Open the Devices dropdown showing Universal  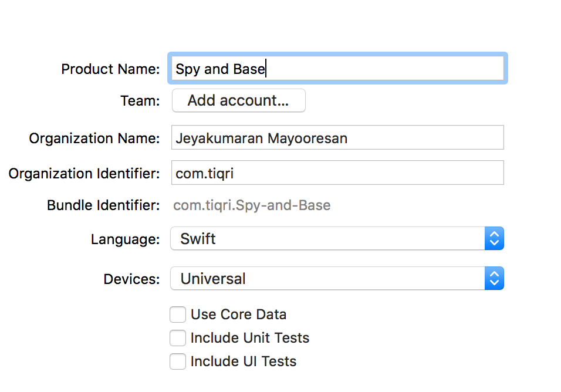coord(329,279)
